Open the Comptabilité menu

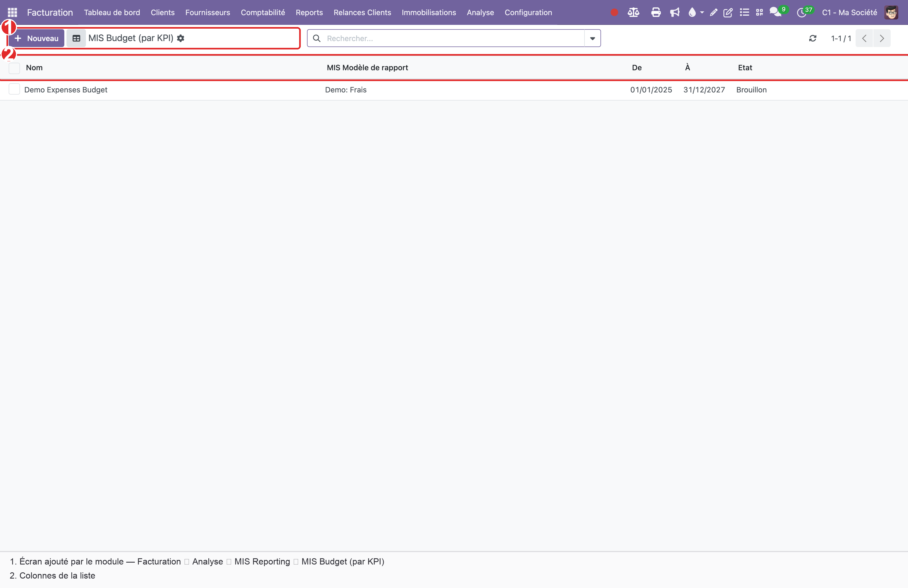click(263, 13)
